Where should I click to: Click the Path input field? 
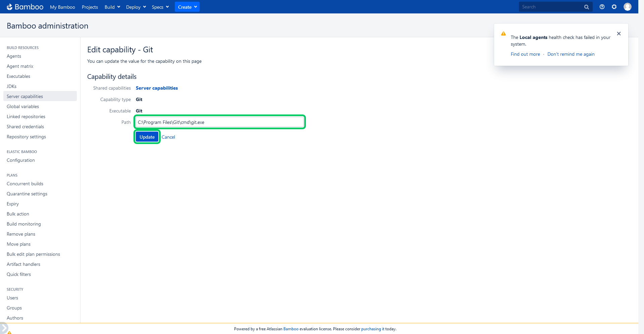[220, 122]
